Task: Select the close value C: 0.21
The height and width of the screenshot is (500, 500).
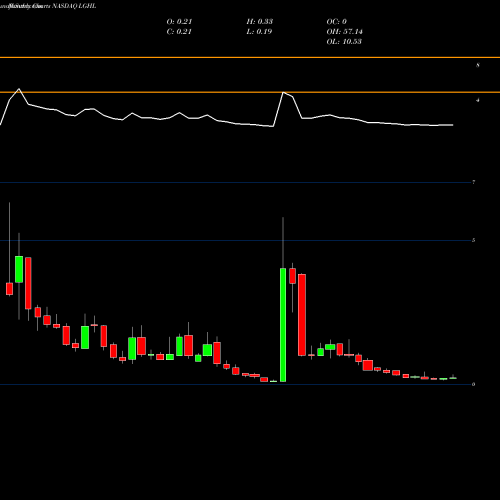Action: pyautogui.click(x=179, y=32)
